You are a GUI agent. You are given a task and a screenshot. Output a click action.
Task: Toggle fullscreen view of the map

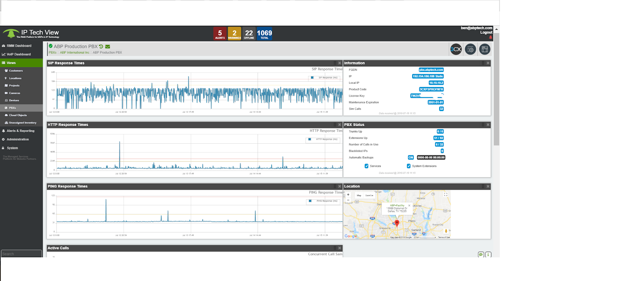pos(446,194)
